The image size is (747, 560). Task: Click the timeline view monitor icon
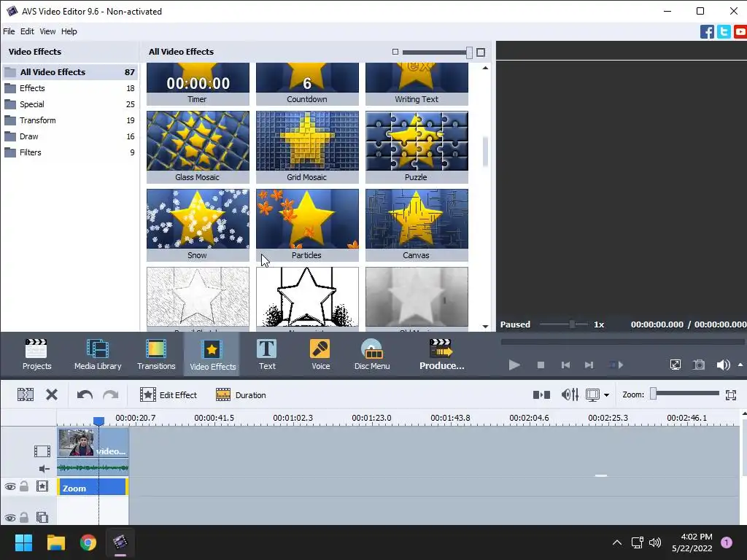pyautogui.click(x=592, y=394)
